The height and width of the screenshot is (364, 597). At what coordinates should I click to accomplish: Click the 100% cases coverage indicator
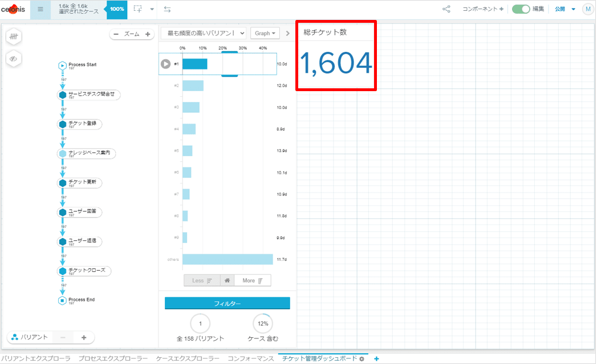[x=117, y=9]
